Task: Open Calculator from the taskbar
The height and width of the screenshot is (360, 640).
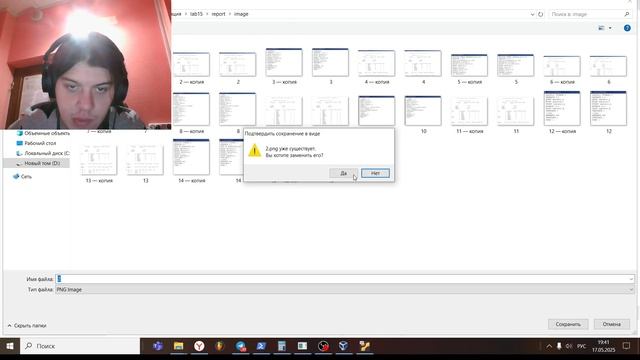Action: (282, 346)
